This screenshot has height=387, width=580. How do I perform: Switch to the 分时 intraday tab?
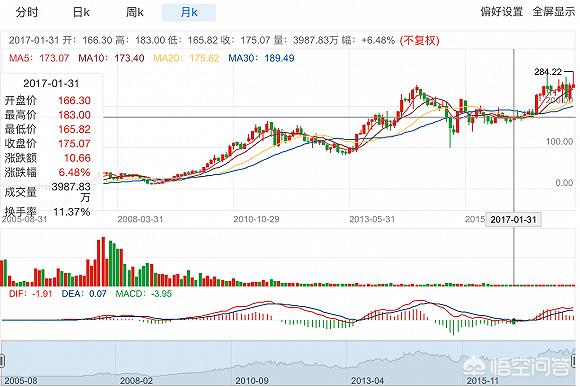click(27, 12)
